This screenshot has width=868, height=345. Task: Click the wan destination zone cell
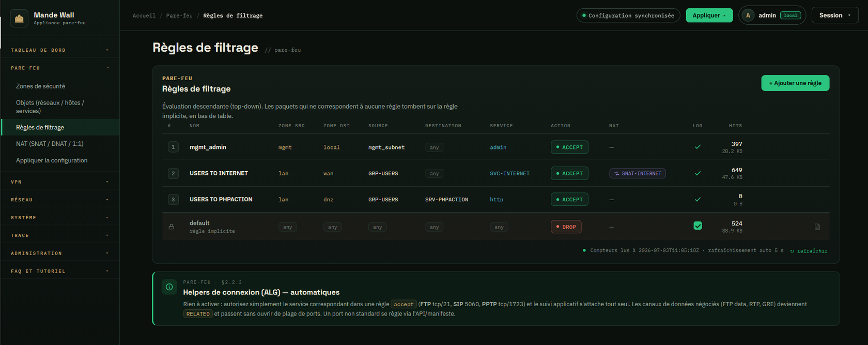point(328,174)
